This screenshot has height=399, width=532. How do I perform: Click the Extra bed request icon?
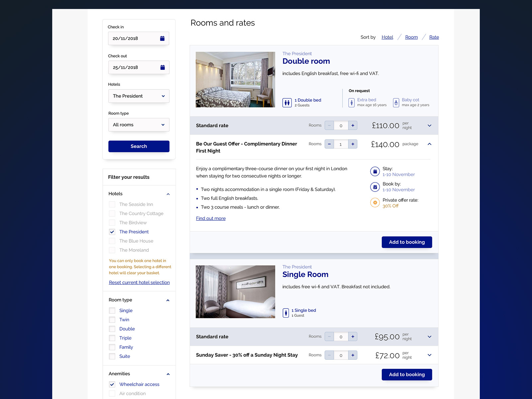[x=351, y=102]
